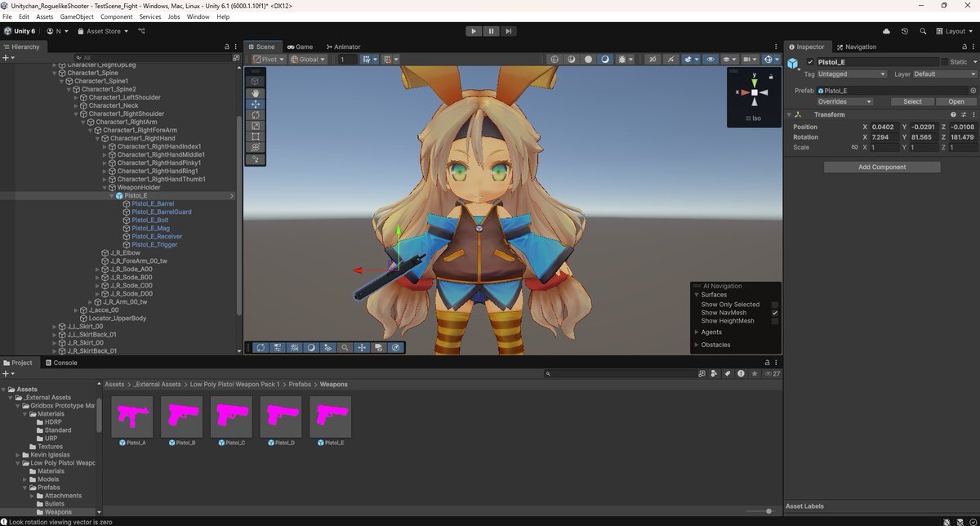Click the version control icon next to Asset Store
This screenshot has height=526, width=980.
click(141, 31)
